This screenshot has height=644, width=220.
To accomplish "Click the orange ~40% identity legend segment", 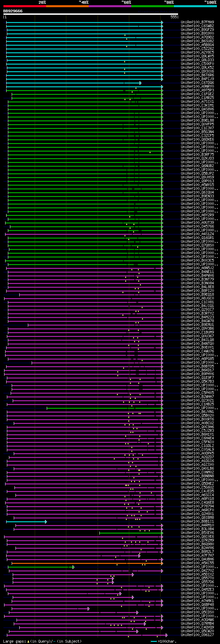I will 67,6.
